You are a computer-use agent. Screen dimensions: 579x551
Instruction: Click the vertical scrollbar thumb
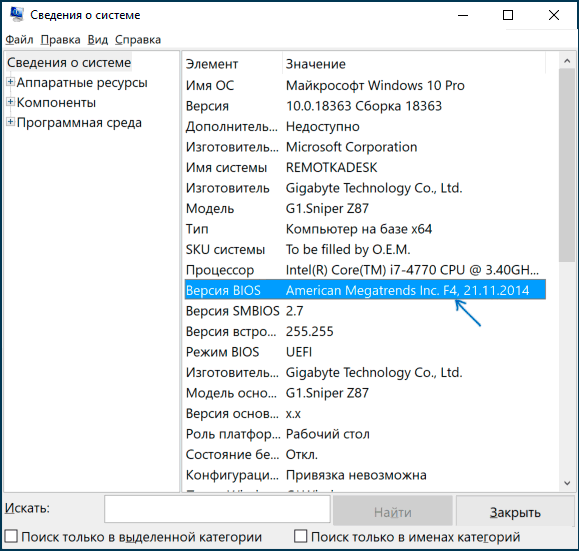coord(567,165)
